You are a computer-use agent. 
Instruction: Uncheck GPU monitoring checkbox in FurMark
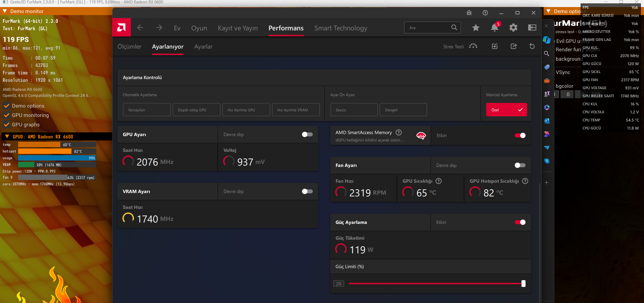6,115
